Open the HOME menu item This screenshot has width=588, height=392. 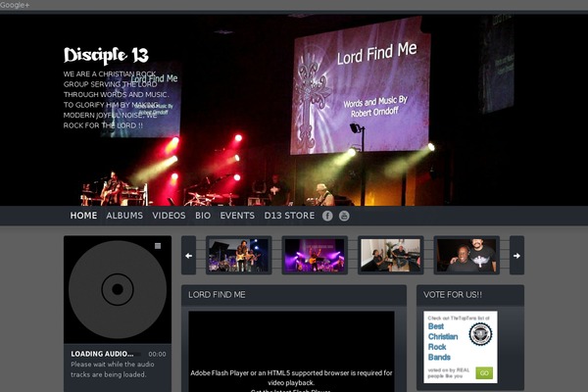click(x=83, y=216)
